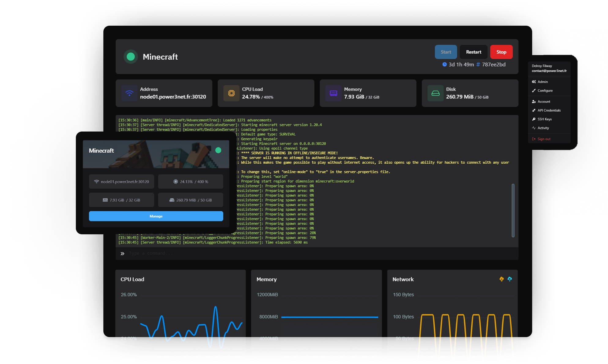Click the 3d 1h 49m uptime text
Screen dimensions: 608x364
click(461, 65)
